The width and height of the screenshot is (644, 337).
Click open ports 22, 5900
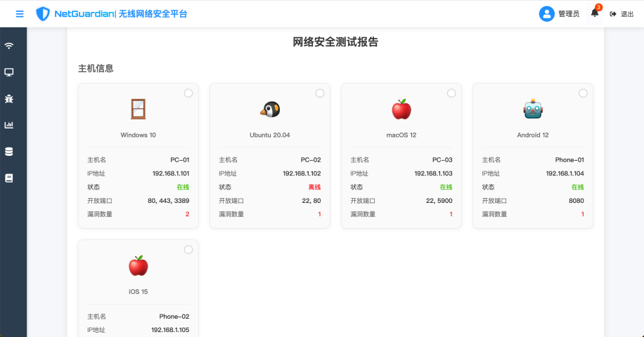439,201
